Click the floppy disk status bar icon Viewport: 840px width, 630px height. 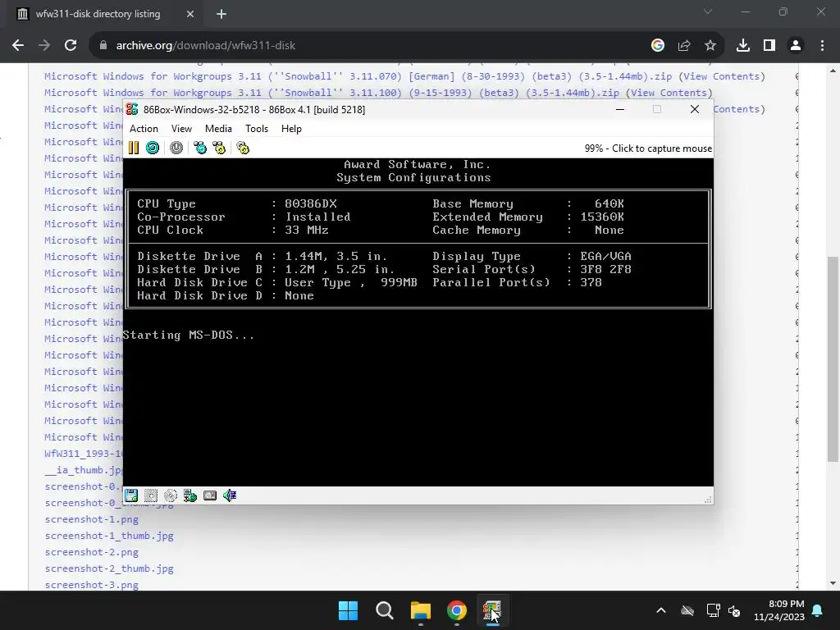click(131, 495)
